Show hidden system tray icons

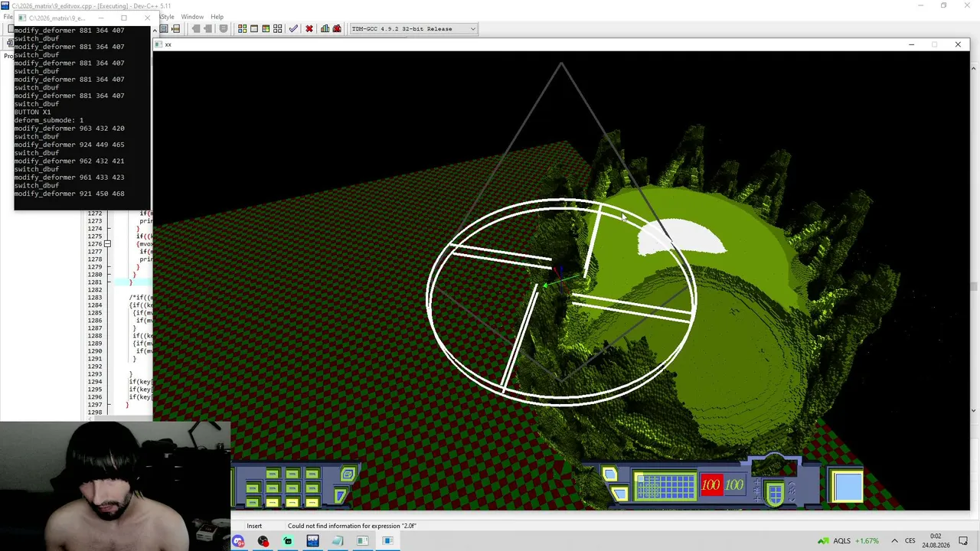896,541
